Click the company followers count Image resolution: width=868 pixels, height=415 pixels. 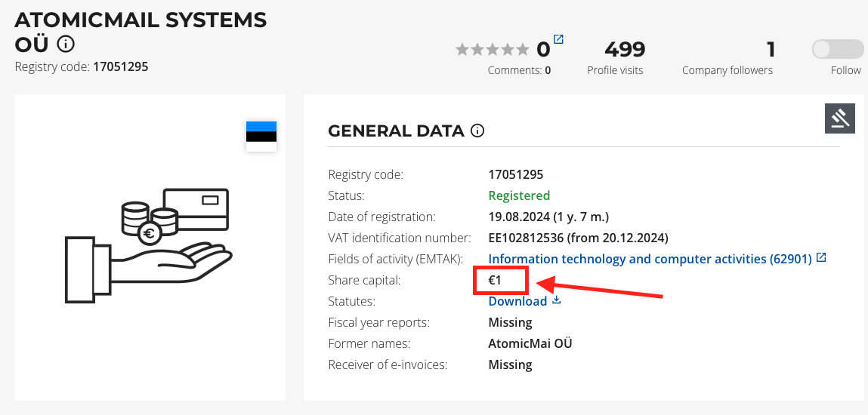click(771, 50)
